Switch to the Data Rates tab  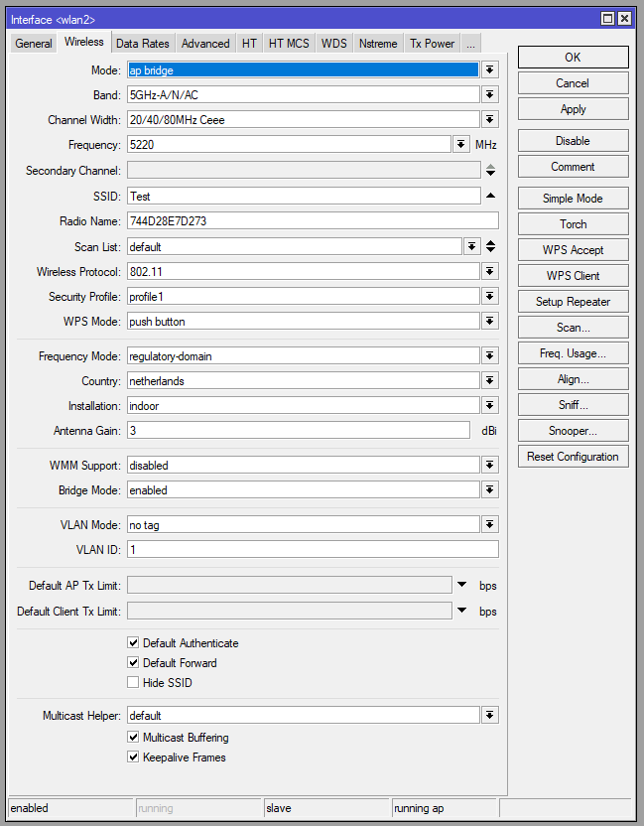pyautogui.click(x=143, y=44)
